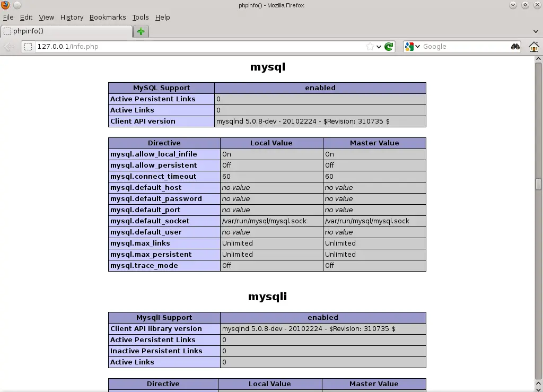Viewport: 543px width, 392px height.
Task: Open the list all tabs dropdown
Action: tap(536, 31)
